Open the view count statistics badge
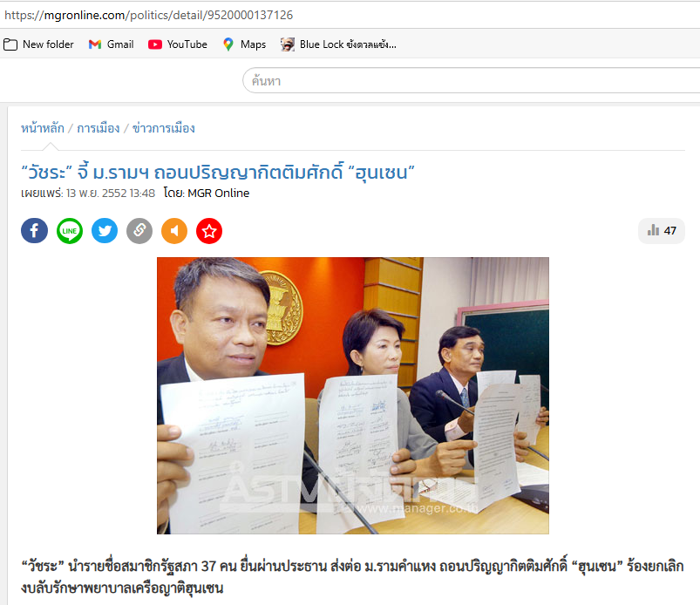This screenshot has height=605, width=700. pyautogui.click(x=661, y=231)
